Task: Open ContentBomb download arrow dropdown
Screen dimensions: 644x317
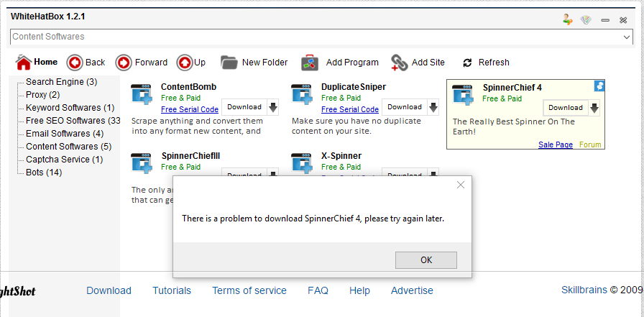Action: coord(273,107)
